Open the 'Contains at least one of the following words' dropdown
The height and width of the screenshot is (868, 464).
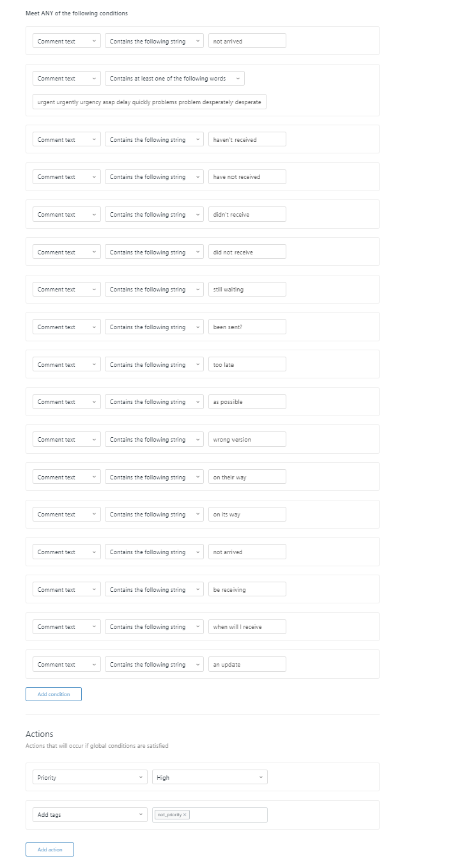click(x=174, y=79)
